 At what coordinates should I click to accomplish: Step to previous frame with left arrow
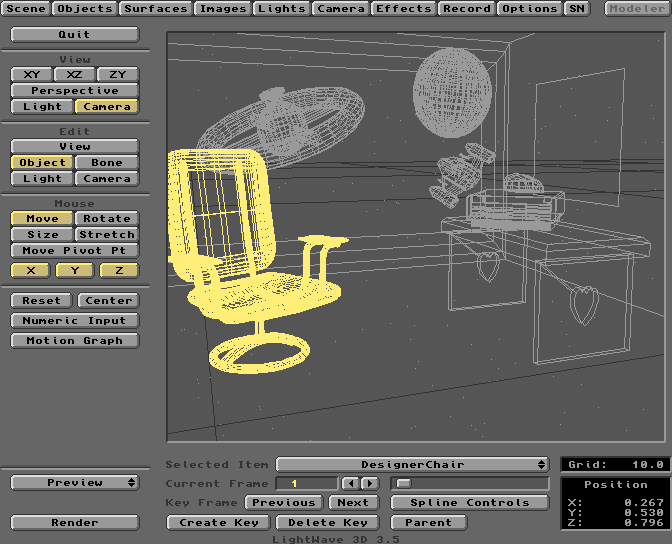[x=351, y=484]
